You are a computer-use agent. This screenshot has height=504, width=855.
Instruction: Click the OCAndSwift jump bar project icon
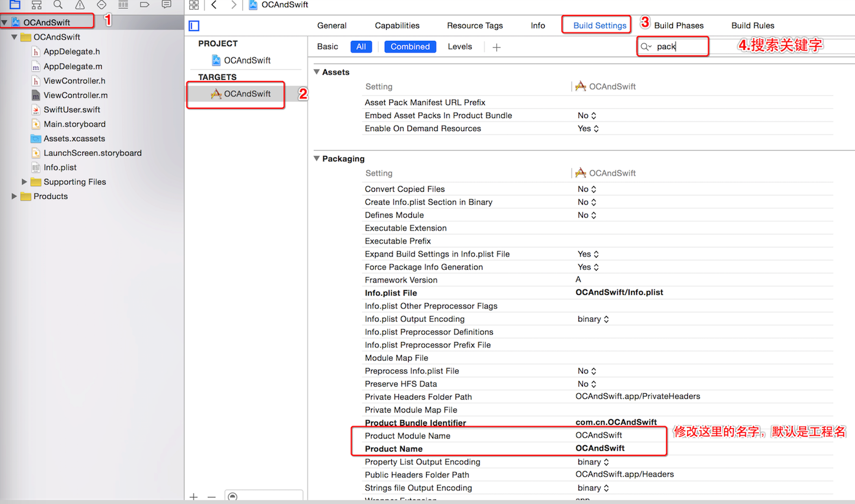click(253, 5)
